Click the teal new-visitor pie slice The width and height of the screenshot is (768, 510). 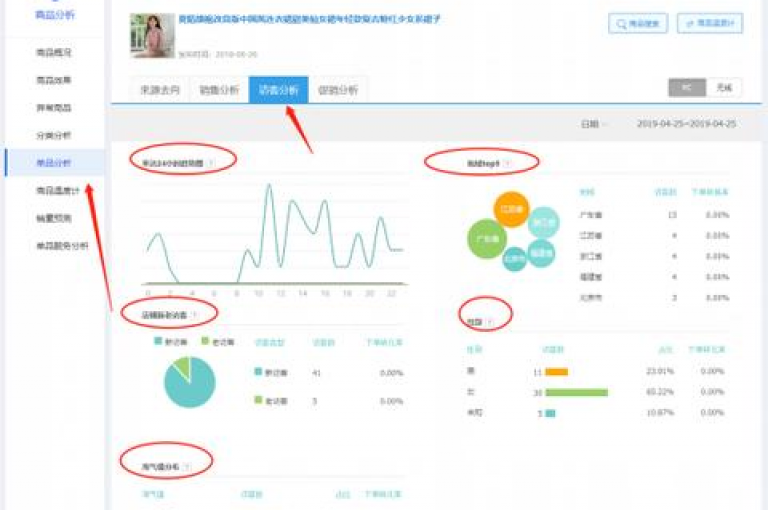coord(191,387)
